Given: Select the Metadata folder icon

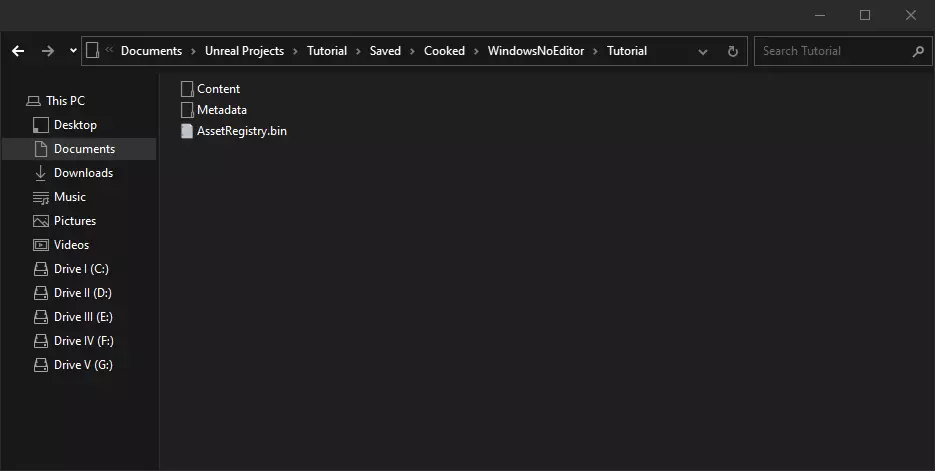Looking at the screenshot, I should point(187,110).
